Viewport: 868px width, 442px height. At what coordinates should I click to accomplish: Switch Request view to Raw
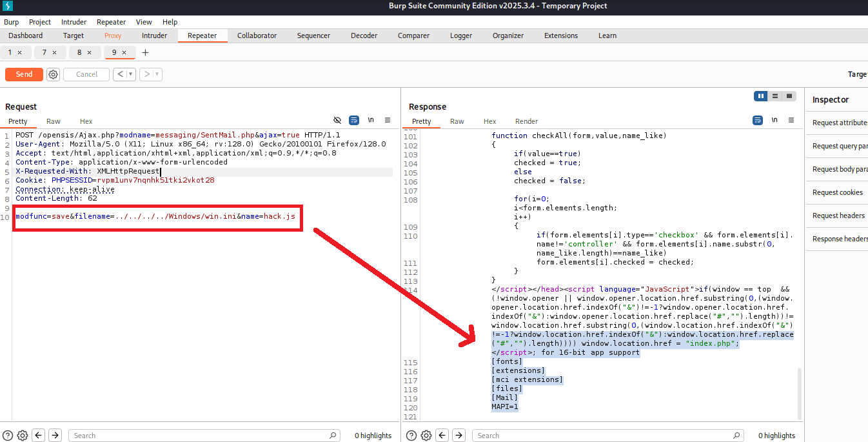(x=54, y=121)
